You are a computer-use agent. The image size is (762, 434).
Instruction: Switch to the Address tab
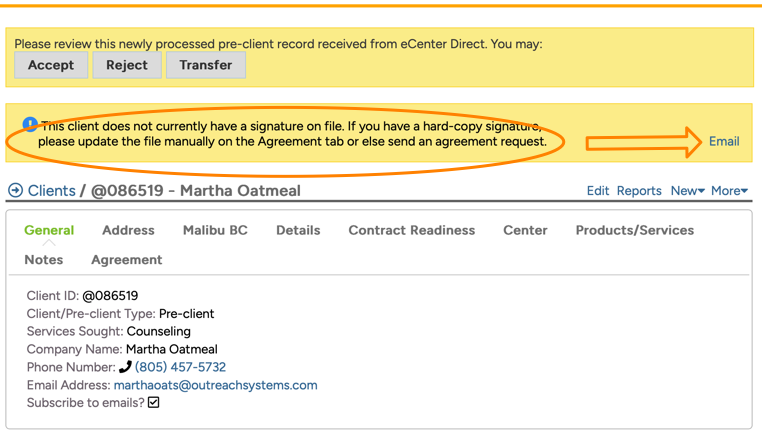[x=128, y=230]
